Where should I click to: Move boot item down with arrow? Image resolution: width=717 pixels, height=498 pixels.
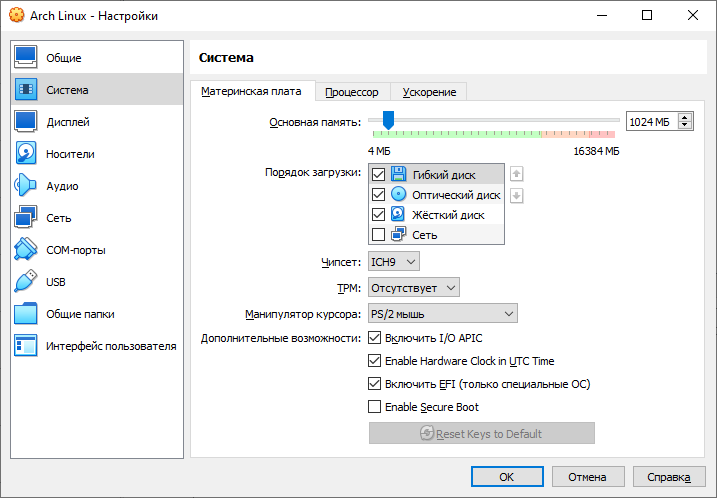(x=516, y=196)
